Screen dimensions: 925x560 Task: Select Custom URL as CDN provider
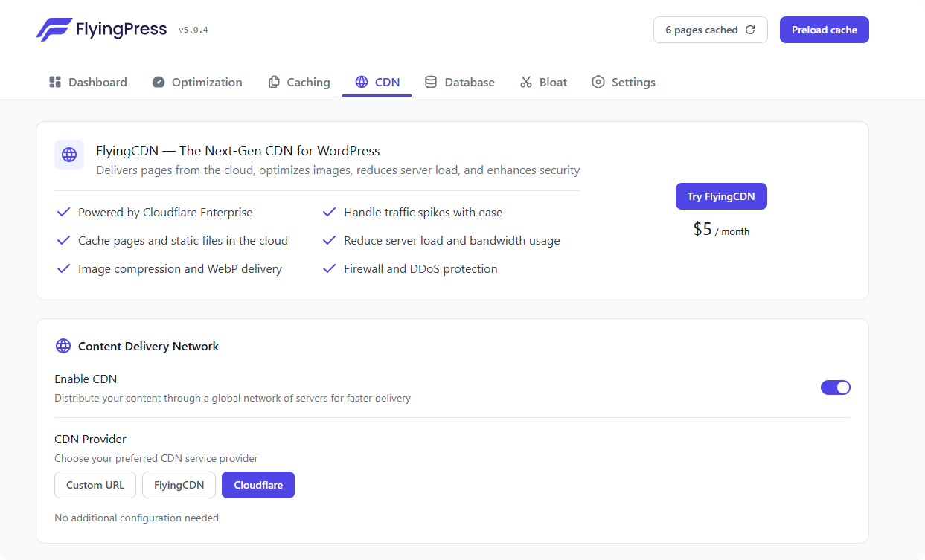click(95, 485)
